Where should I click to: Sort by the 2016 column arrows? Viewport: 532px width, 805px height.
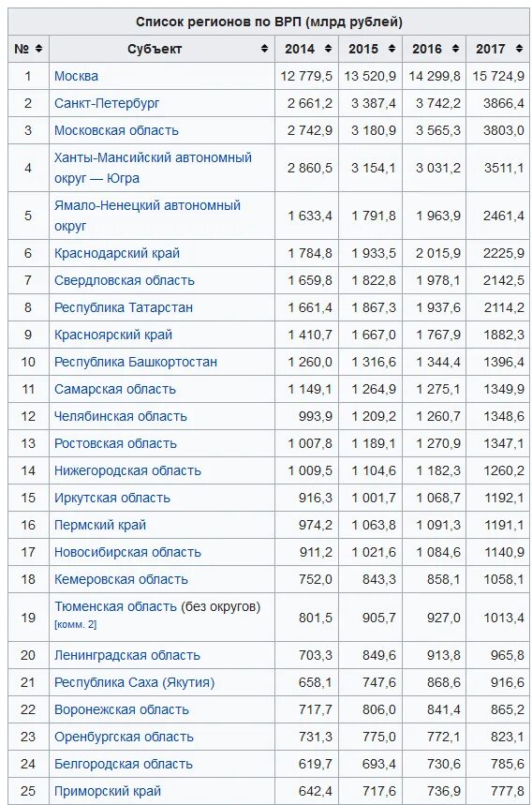click(455, 49)
